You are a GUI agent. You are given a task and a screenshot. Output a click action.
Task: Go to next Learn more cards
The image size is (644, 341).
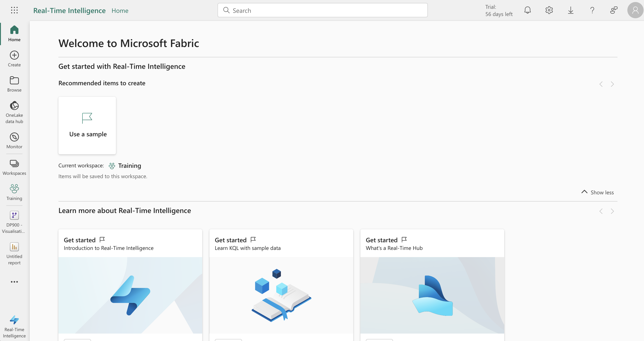[x=612, y=211]
